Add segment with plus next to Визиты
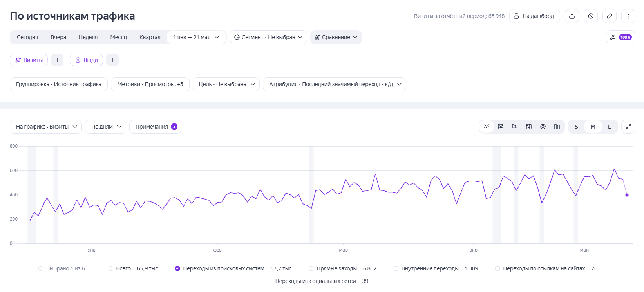Screen dimensions: 644x292 (x=57, y=60)
